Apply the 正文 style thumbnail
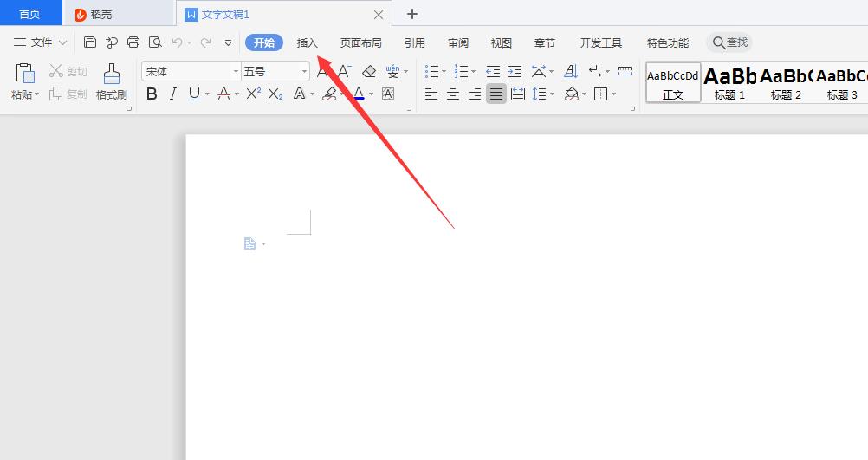The height and width of the screenshot is (460, 868). coord(673,83)
